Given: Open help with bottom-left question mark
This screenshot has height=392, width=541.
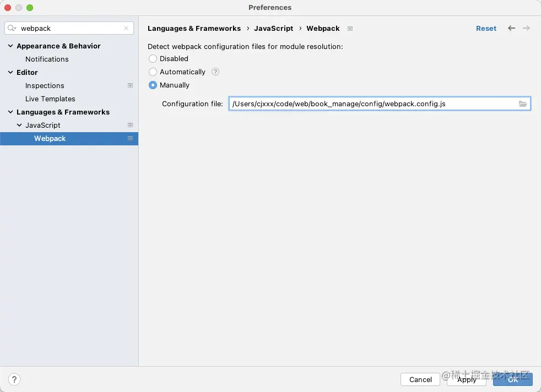Looking at the screenshot, I should [14, 379].
